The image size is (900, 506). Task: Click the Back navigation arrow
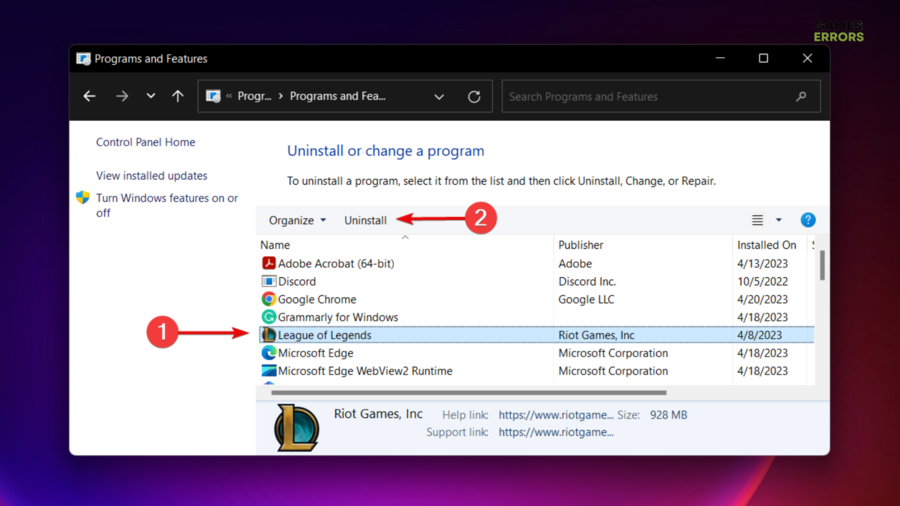click(x=90, y=97)
